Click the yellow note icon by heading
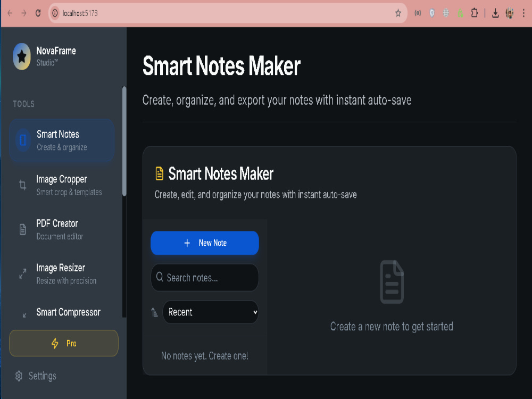The width and height of the screenshot is (532, 399). 159,173
